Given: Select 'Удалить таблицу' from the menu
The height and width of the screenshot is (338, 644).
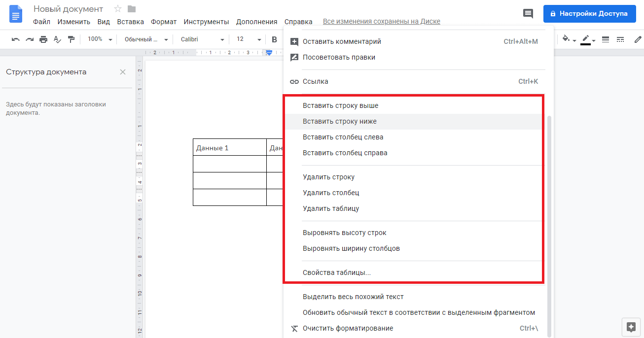Looking at the screenshot, I should 331,208.
